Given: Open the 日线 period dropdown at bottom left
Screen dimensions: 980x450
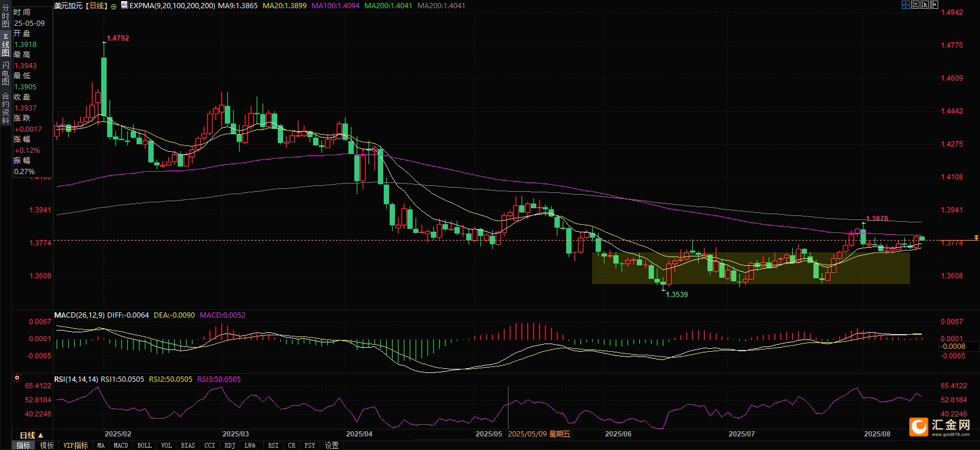Looking at the screenshot, I should click(x=32, y=435).
